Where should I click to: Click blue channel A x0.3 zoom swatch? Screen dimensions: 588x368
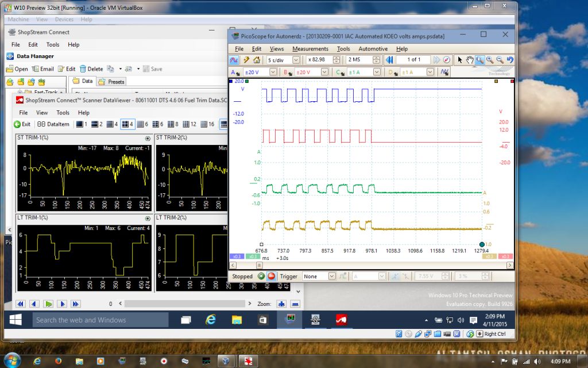(x=237, y=256)
